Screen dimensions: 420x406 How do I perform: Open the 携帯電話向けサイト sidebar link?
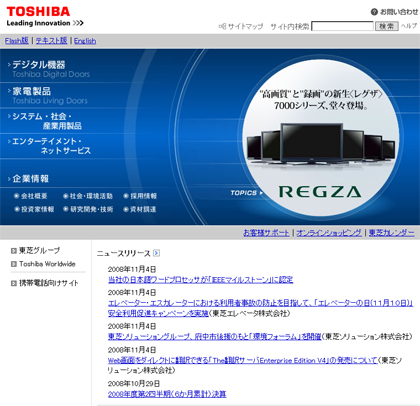coord(49,283)
